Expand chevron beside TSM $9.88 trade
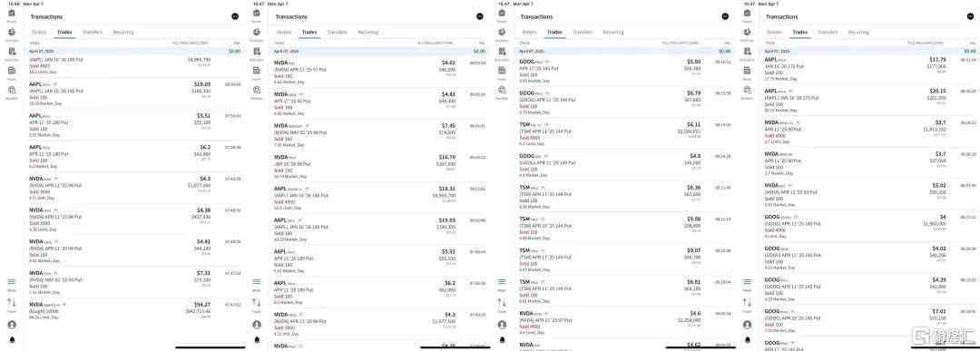Image resolution: width=980 pixels, height=351 pixels. [544, 219]
